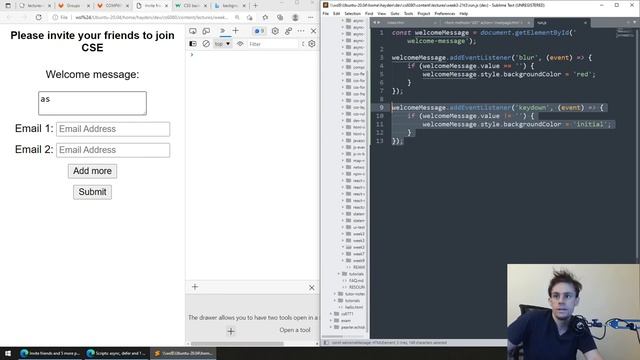Click the console prompt chevron
Viewport: 640px width, 360px height.
(192, 54)
